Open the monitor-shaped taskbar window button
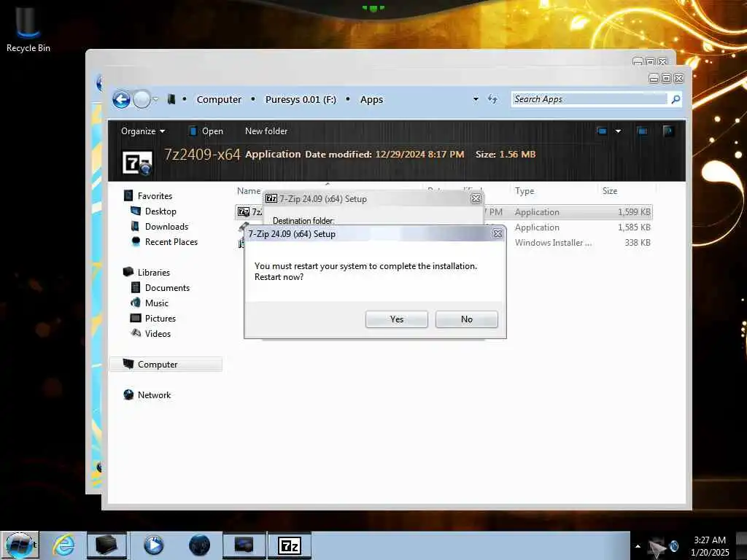747x560 pixels. 244,545
